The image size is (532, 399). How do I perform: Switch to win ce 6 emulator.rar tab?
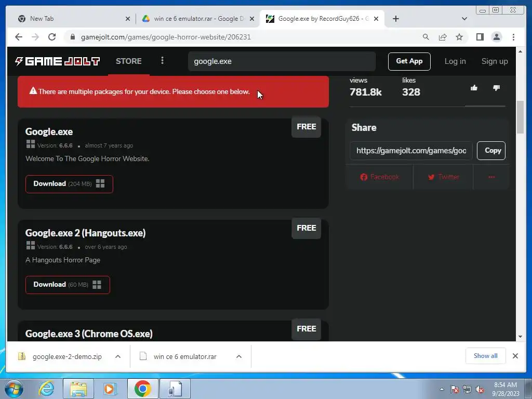tap(198, 19)
